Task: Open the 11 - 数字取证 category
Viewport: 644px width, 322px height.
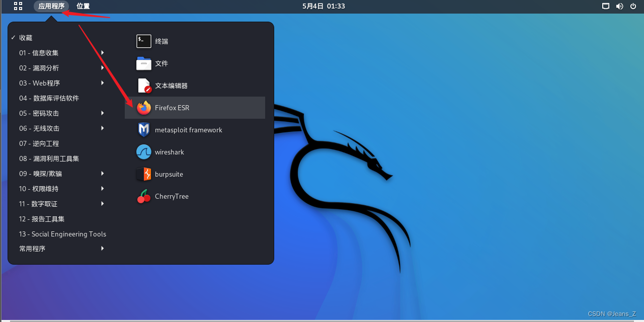Action: tap(38, 204)
